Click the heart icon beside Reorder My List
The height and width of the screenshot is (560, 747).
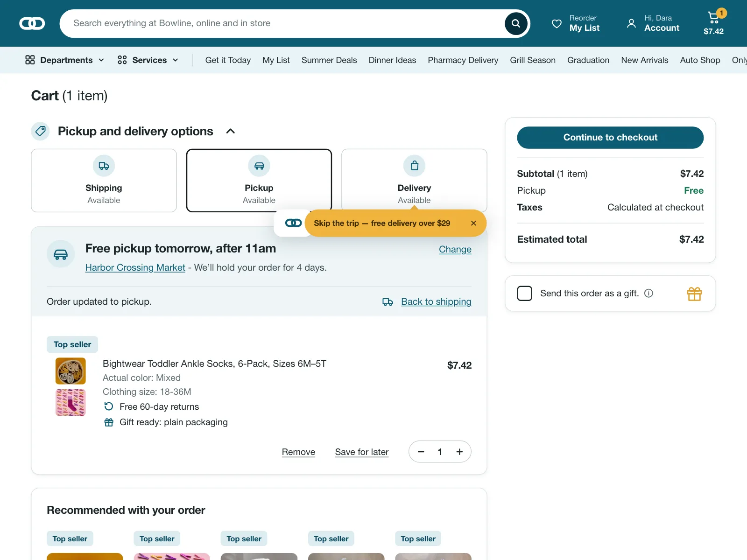[x=557, y=23]
